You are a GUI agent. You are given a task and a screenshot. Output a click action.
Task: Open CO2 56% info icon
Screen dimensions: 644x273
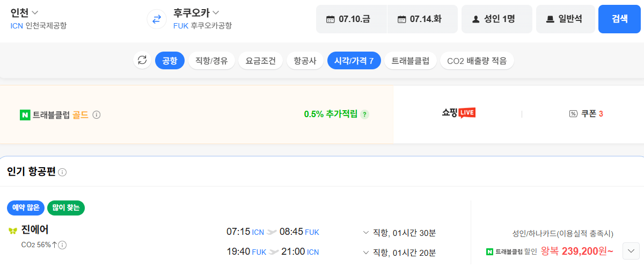(62, 245)
